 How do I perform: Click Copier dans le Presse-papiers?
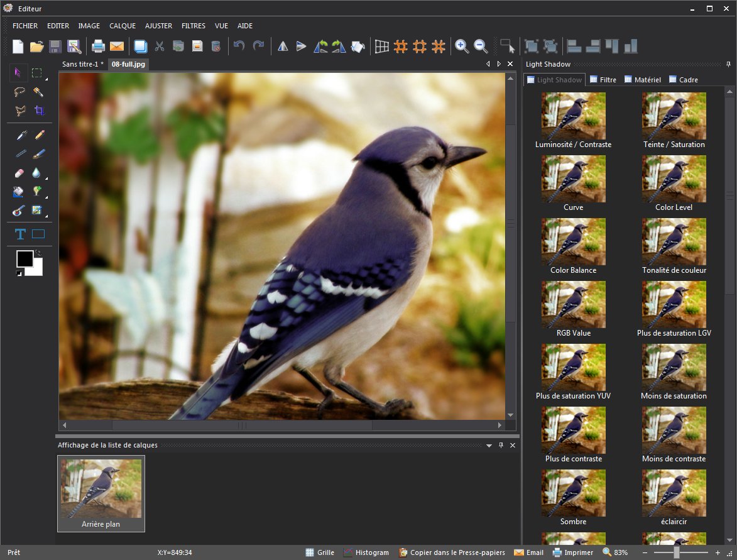coord(452,552)
